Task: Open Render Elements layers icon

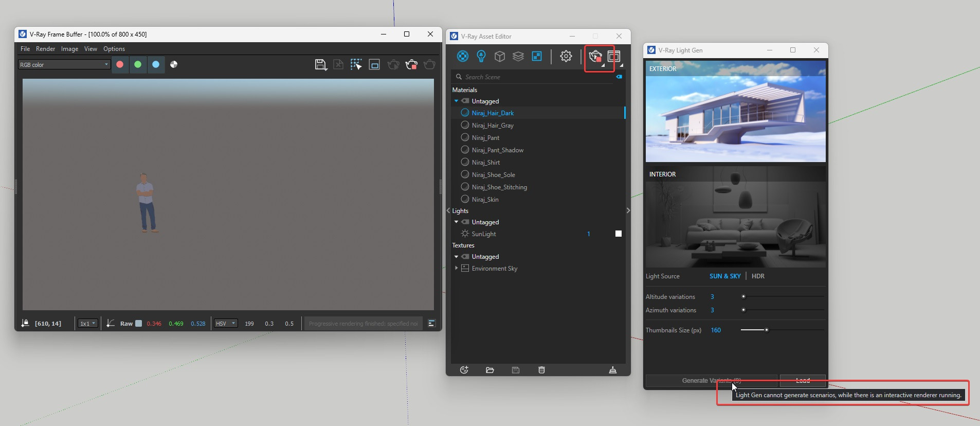Action: (518, 56)
